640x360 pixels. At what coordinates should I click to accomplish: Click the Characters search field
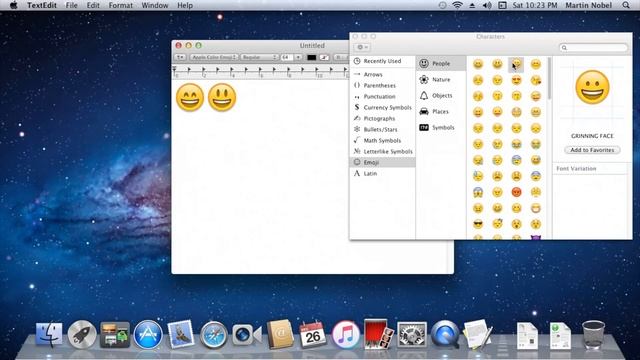tap(593, 48)
